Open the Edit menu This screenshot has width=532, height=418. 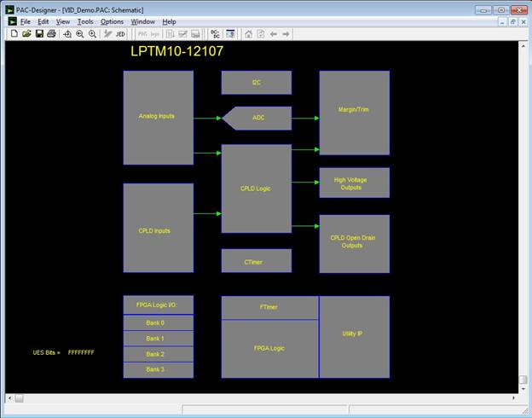pyautogui.click(x=43, y=21)
